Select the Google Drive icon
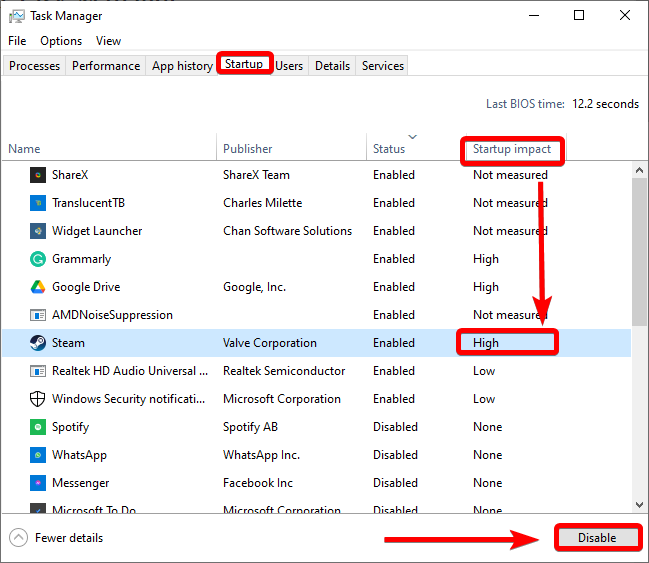 [37, 287]
